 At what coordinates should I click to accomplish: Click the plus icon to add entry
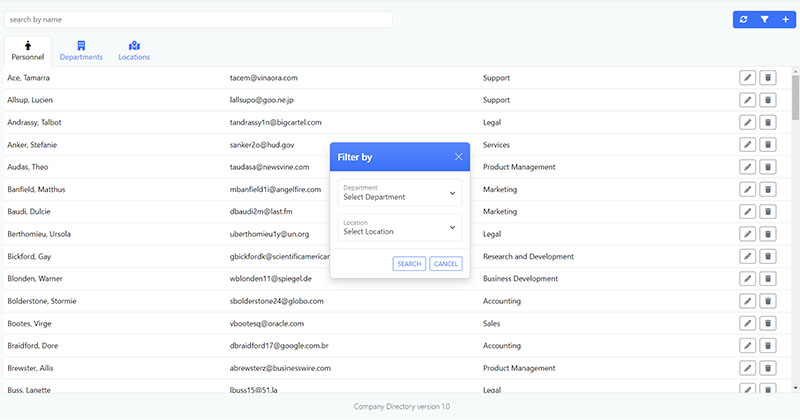pos(785,19)
